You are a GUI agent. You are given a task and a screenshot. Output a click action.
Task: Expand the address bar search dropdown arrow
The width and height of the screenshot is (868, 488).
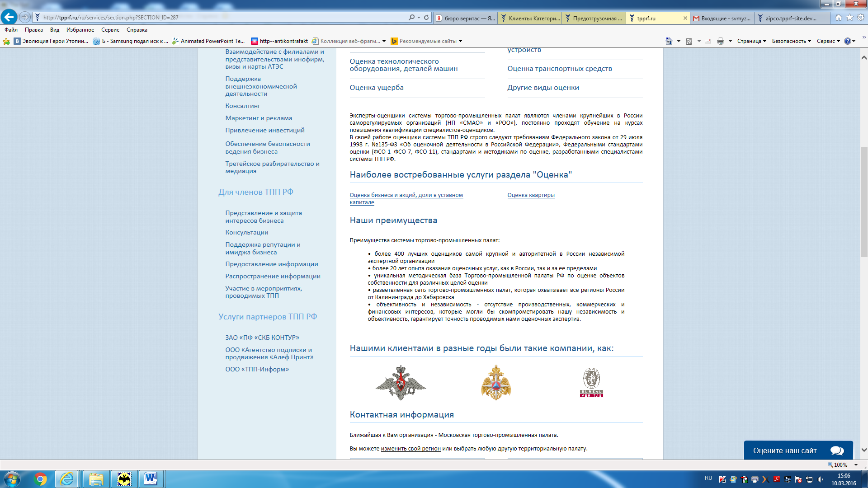(x=419, y=17)
